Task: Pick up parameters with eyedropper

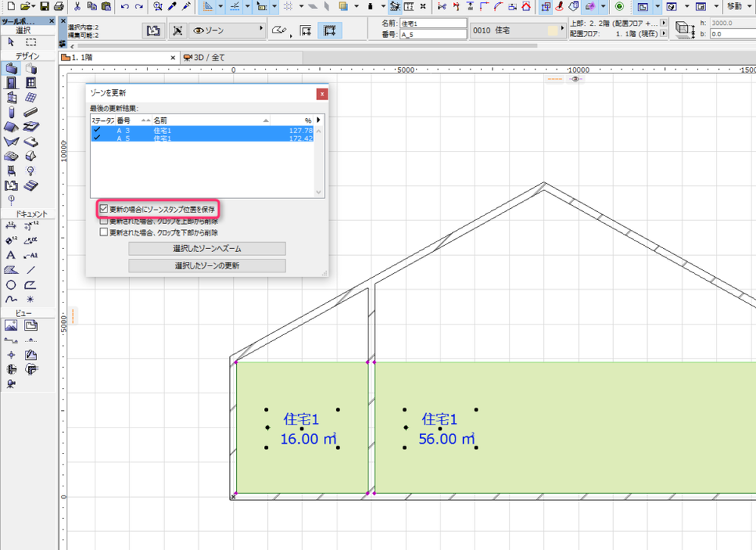Action: [172, 6]
